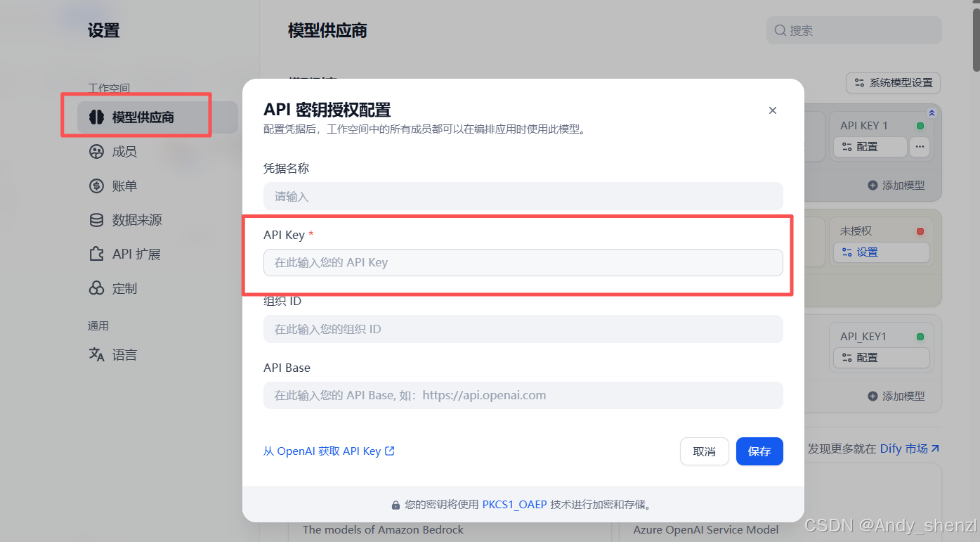The height and width of the screenshot is (542, 980).
Task: Open the three-dot menu beside API KEY 1
Action: coord(920,147)
